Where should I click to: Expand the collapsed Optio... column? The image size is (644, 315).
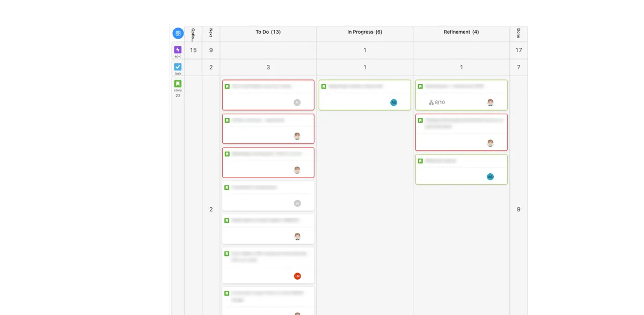(193, 34)
